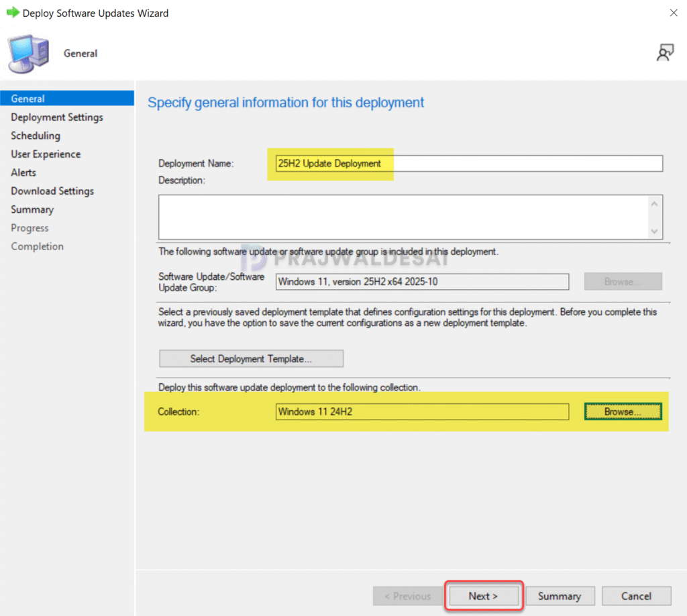This screenshot has height=616, width=687.
Task: Select General step in wizard sidebar
Action: coord(67,98)
